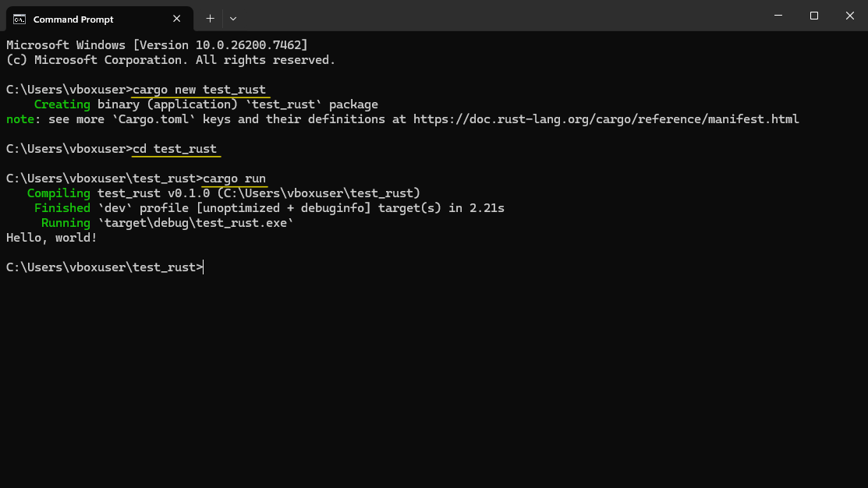Close the terminal window
The width and height of the screenshot is (868, 488).
pos(849,16)
